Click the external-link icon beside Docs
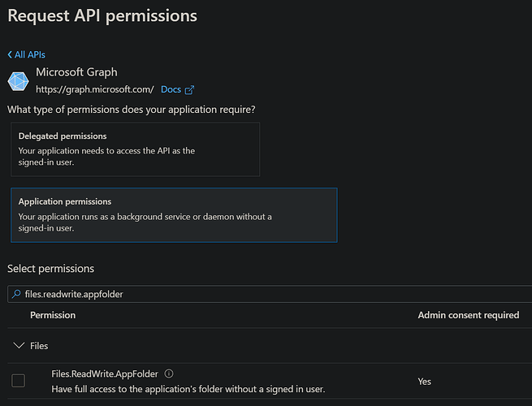This screenshot has height=406, width=532. 190,89
